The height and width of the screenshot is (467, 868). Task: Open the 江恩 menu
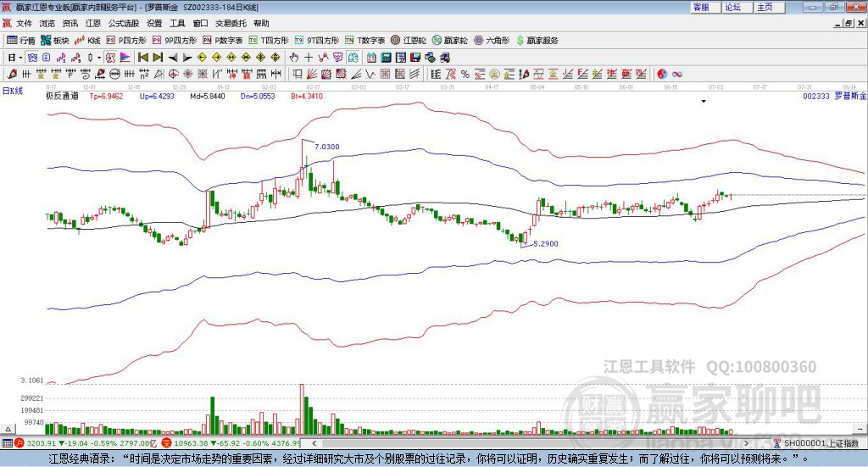click(x=93, y=23)
